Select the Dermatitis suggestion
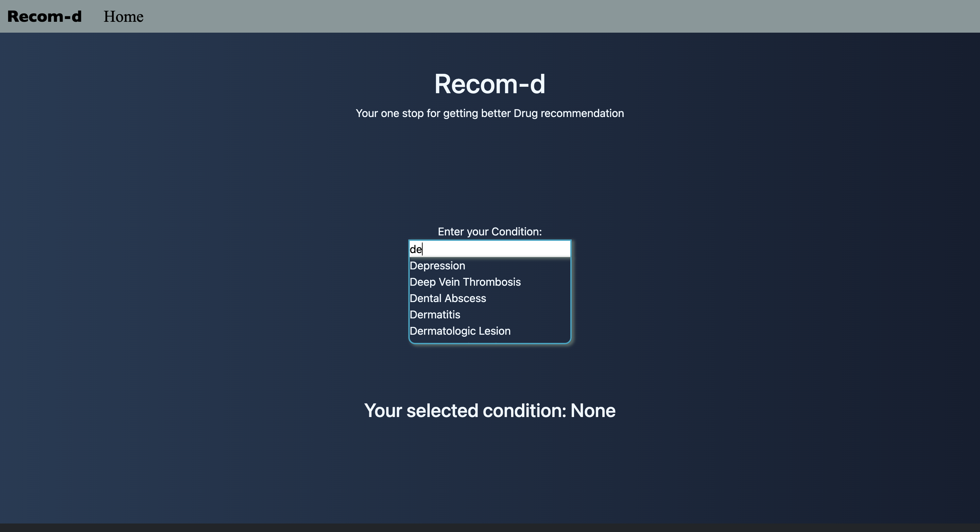This screenshot has width=980, height=532. (435, 315)
